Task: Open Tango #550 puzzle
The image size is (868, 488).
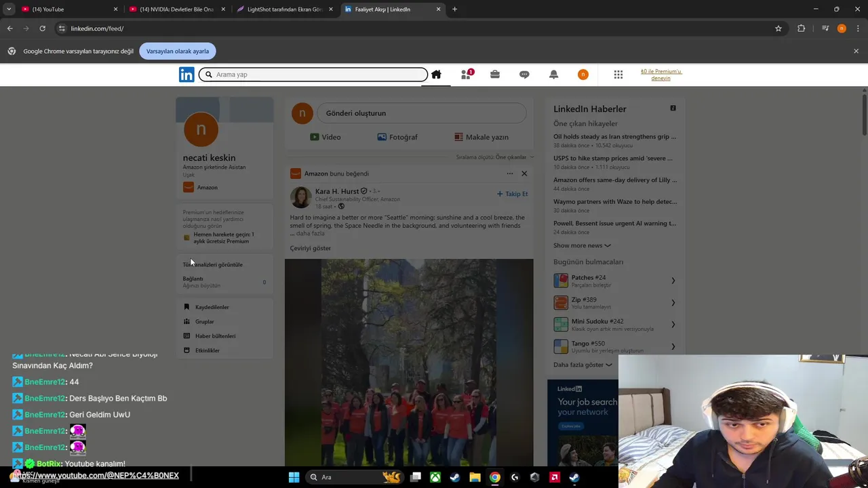Action: click(615, 346)
